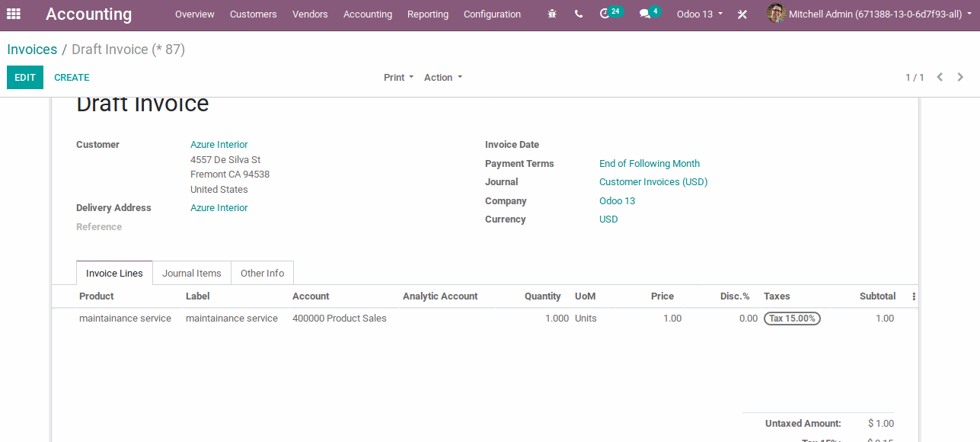Click the EDIT button
This screenshot has width=980, height=442.
(24, 77)
